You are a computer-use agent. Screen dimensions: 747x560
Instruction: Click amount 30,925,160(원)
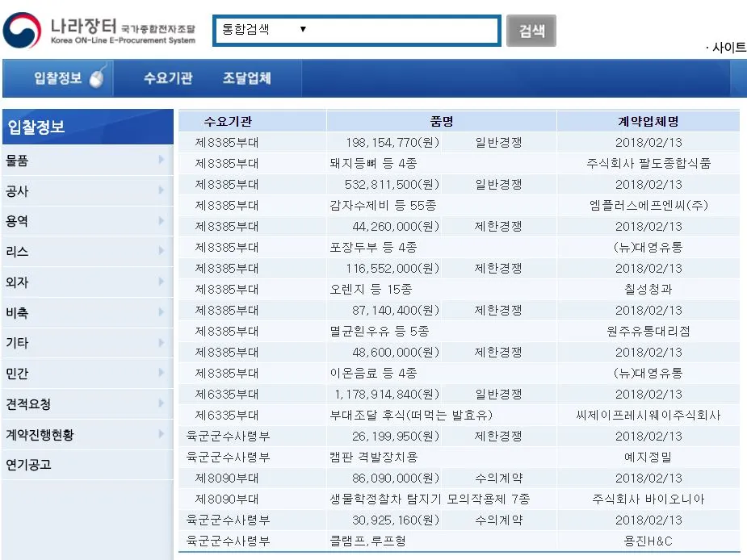point(396,520)
